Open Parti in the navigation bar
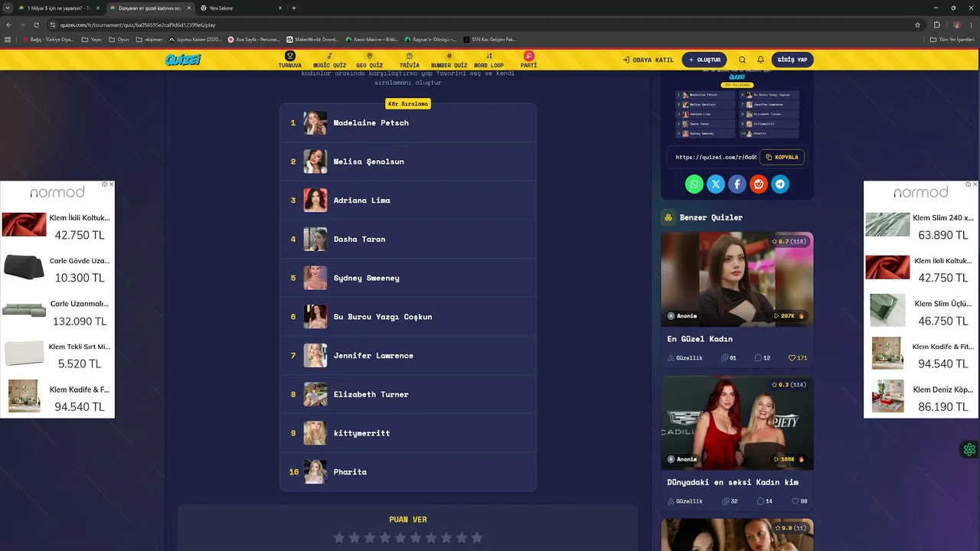Image resolution: width=980 pixels, height=551 pixels. click(x=528, y=60)
